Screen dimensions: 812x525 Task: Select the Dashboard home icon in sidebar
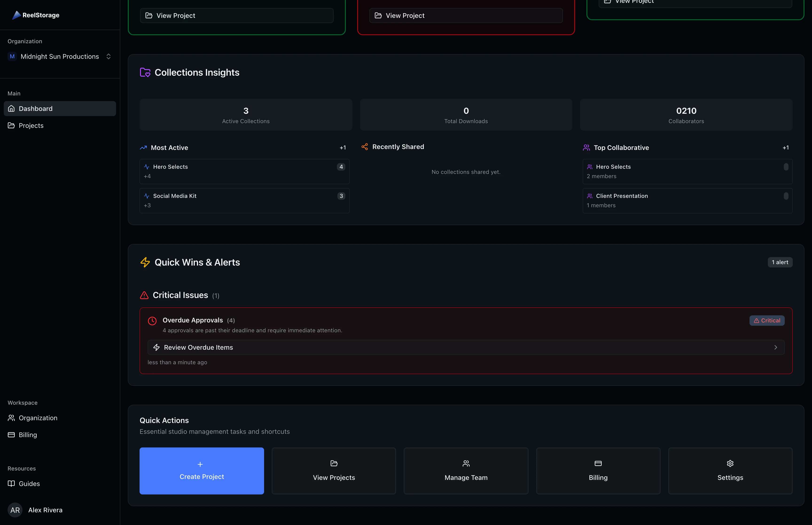click(12, 108)
